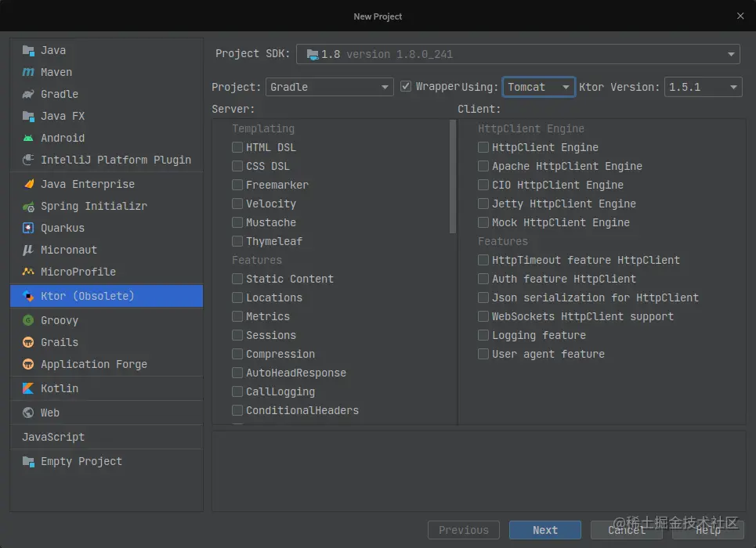The width and height of the screenshot is (756, 548).
Task: Check Jetty HttpClient Engine
Action: (x=483, y=204)
